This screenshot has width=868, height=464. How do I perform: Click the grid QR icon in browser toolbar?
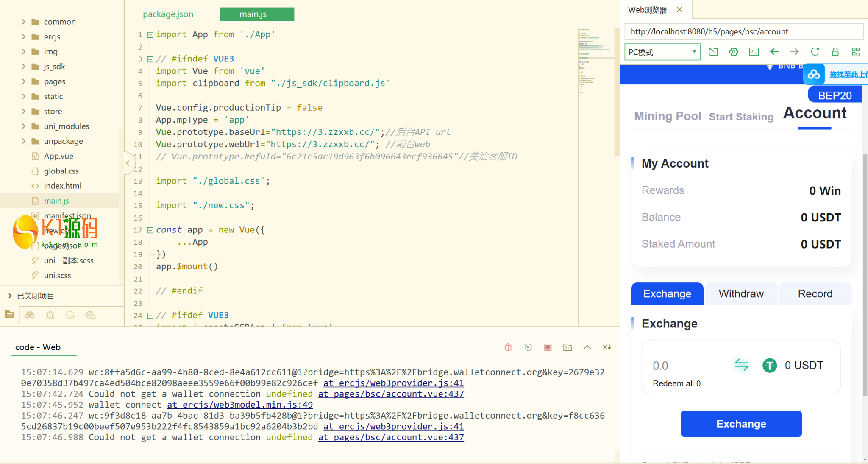855,52
